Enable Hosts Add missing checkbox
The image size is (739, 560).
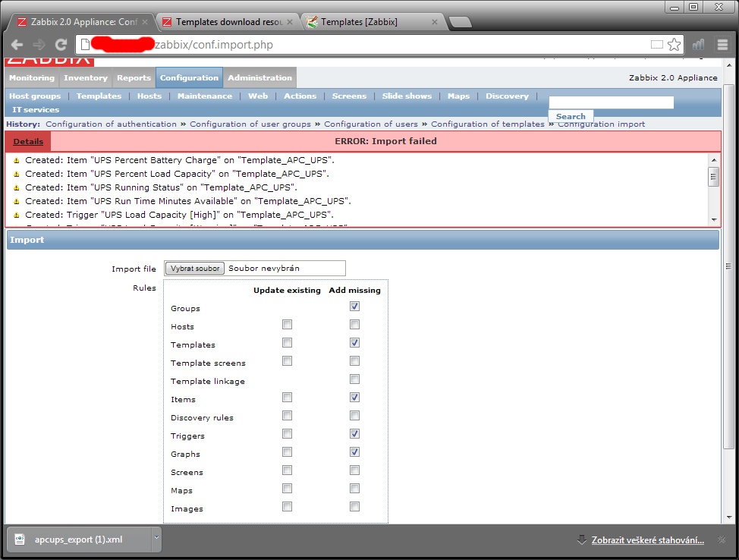point(354,324)
